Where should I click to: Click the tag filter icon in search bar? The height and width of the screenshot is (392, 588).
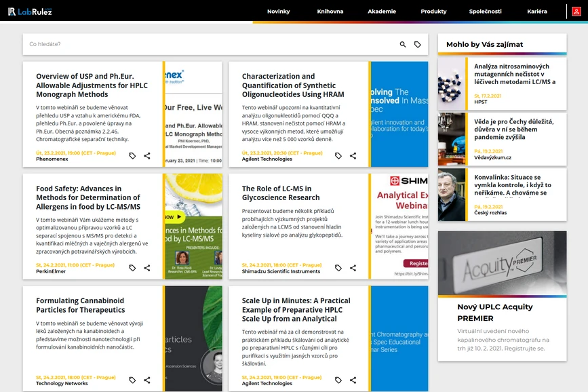417,44
